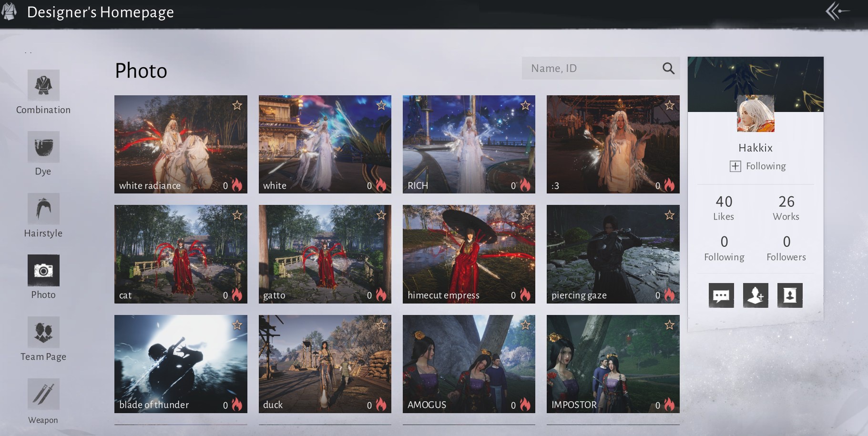
Task: Like the 'cat' photo flame icon
Action: point(236,295)
